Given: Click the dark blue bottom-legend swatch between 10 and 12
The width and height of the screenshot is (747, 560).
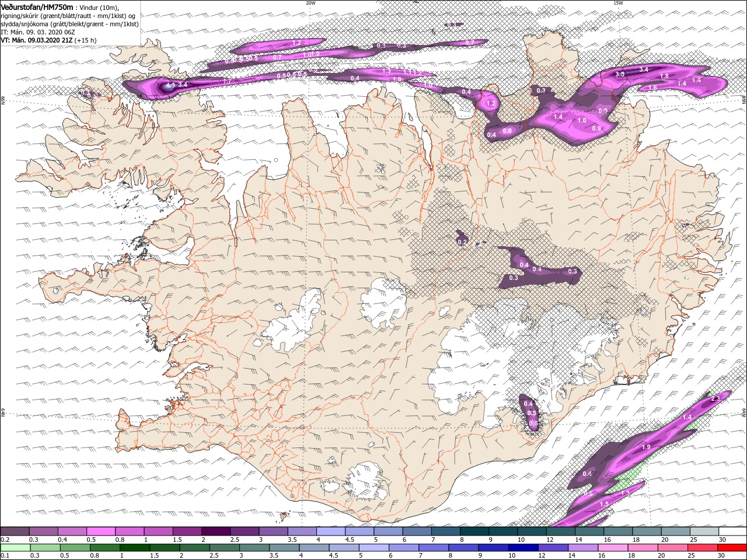Looking at the screenshot, I should (x=523, y=548).
